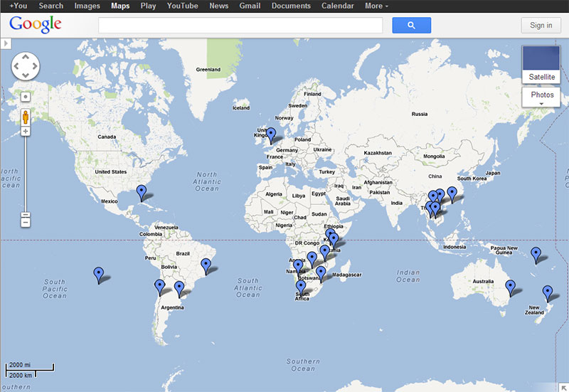Select the marker near New Zealand

(x=547, y=292)
